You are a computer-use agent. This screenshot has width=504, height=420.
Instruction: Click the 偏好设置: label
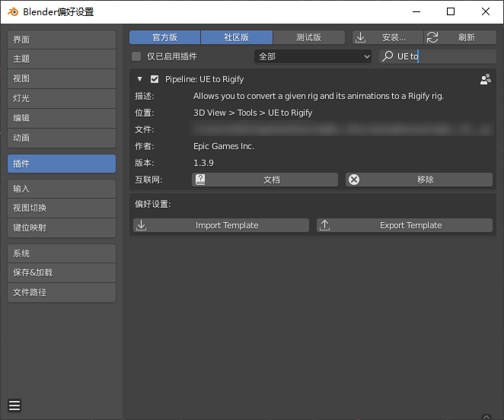tap(153, 204)
